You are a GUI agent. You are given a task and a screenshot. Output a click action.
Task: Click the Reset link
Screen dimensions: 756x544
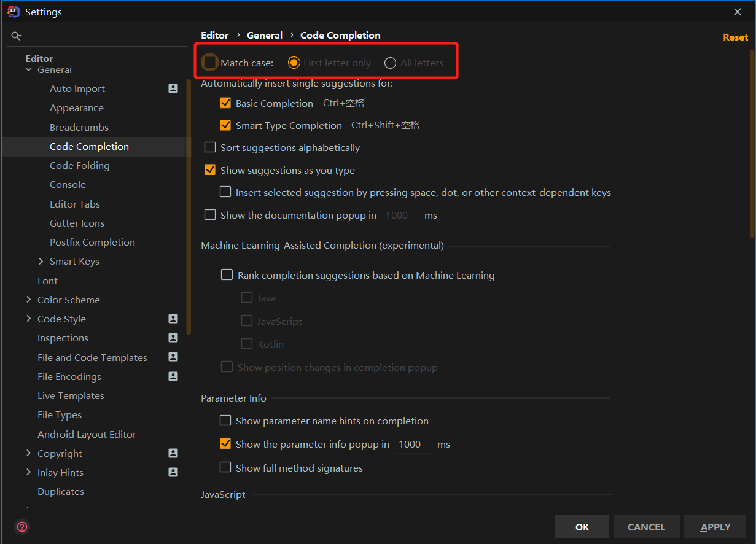pyautogui.click(x=735, y=37)
